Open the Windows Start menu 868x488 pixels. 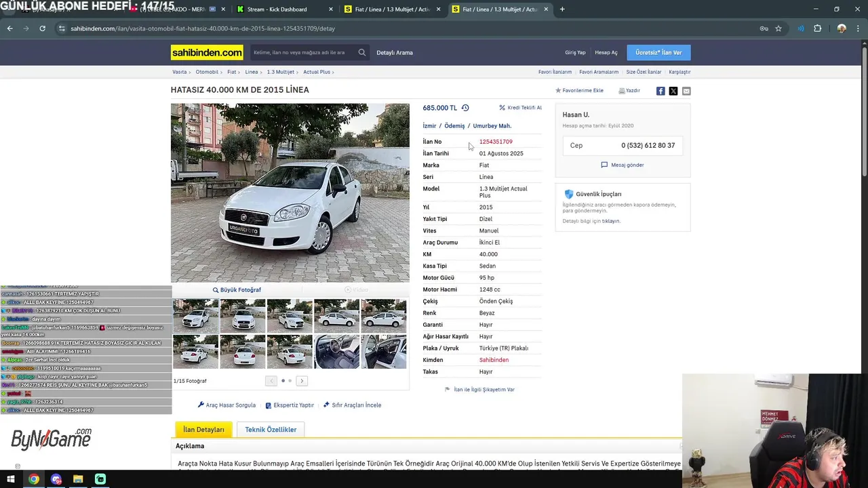coord(11,479)
